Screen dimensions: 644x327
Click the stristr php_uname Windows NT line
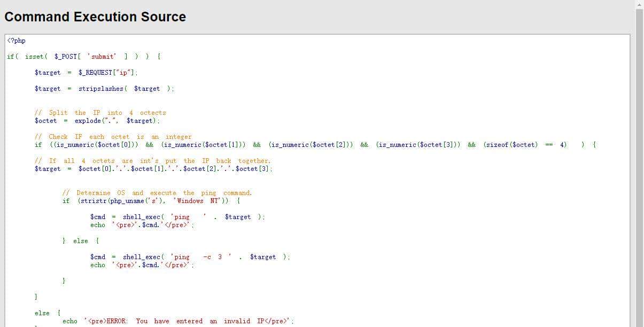coord(151,201)
